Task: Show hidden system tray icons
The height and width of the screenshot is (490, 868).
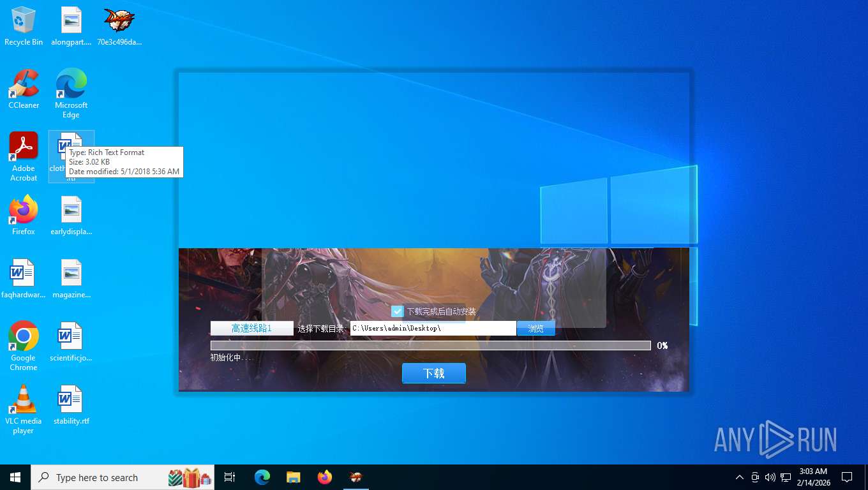Action: click(x=740, y=477)
